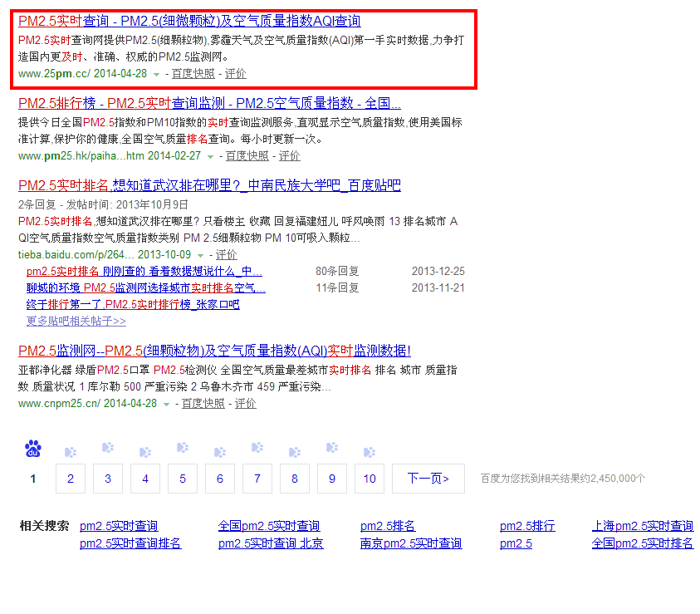Expand the green arrow beside www.pm25.hk result
Image resolution: width=700 pixels, height=614 pixels.
point(210,156)
